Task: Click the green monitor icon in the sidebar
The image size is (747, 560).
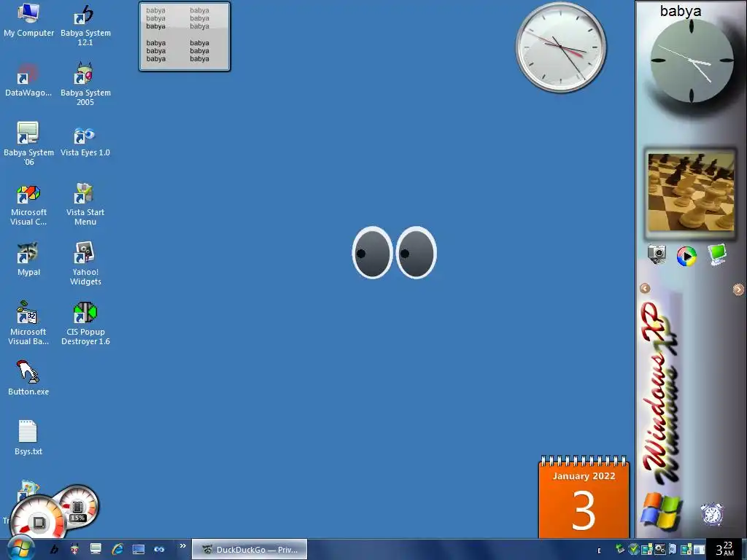Action: (x=716, y=254)
